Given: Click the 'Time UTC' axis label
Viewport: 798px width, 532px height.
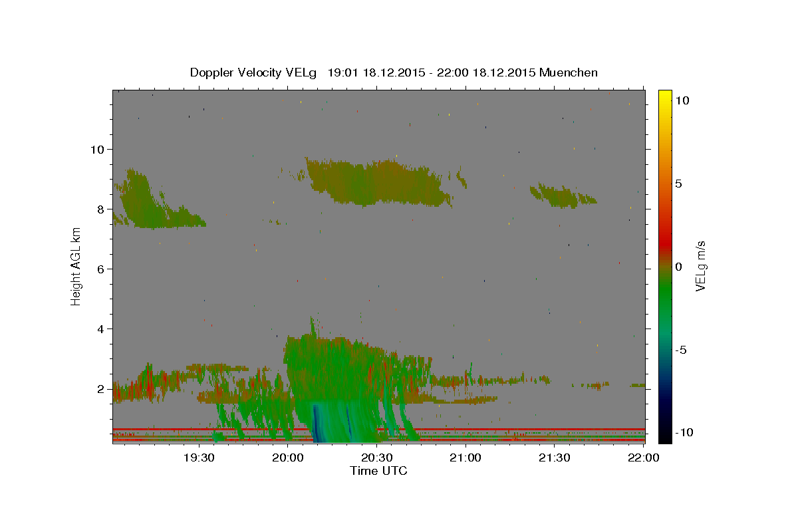Looking at the screenshot, I should 378,471.
